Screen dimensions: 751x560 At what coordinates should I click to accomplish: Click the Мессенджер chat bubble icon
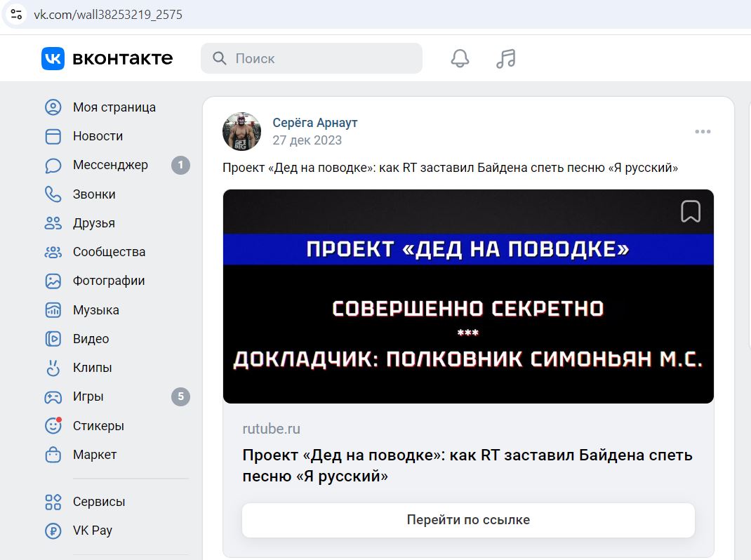[53, 166]
